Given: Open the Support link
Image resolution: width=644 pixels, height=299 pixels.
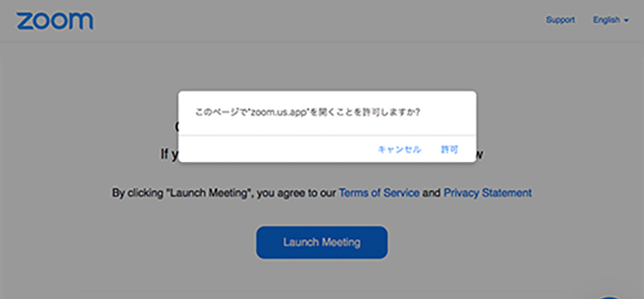Looking at the screenshot, I should click(561, 20).
